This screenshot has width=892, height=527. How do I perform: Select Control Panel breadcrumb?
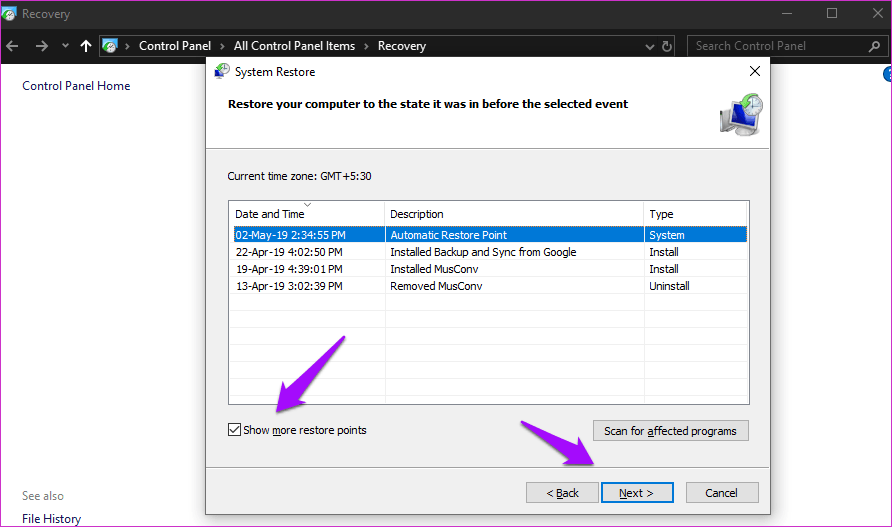175,46
